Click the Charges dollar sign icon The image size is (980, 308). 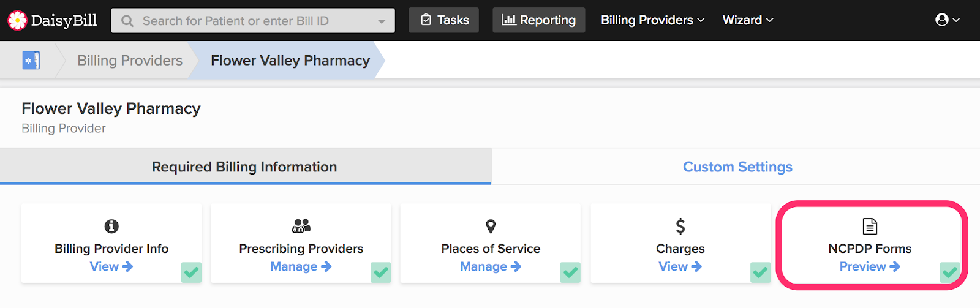tap(680, 227)
